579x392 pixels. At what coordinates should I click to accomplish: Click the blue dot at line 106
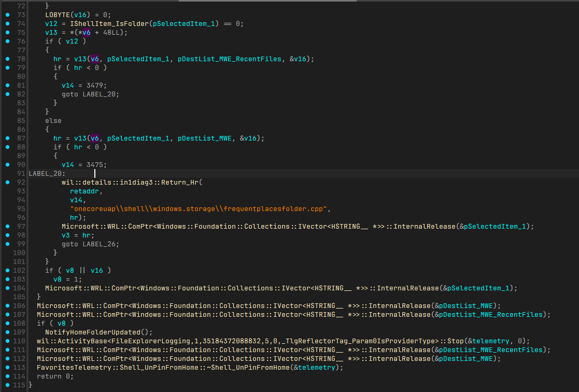(7, 305)
